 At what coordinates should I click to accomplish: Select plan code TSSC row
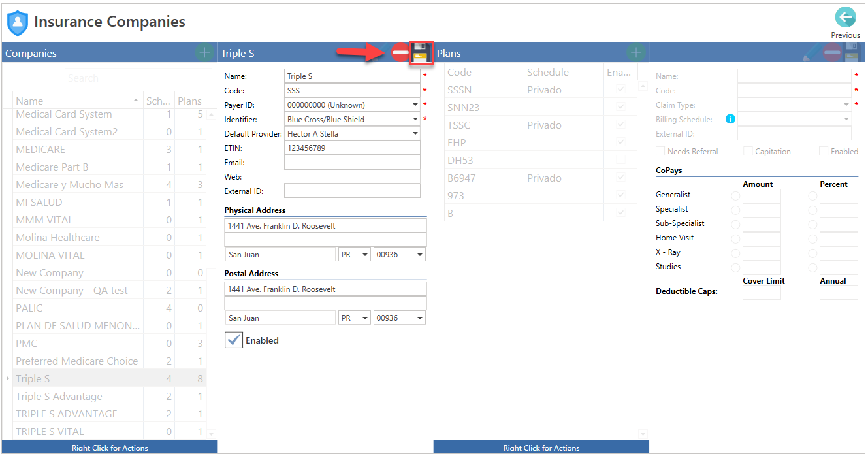(541, 125)
